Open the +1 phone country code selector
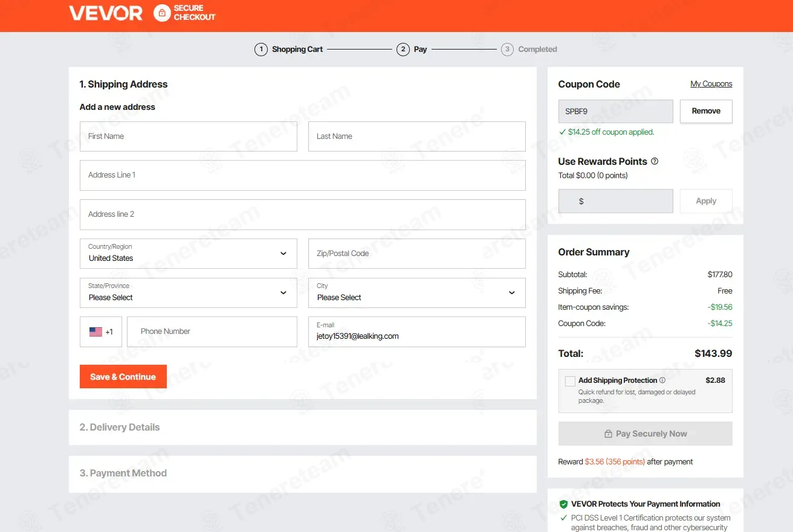The image size is (793, 532). 101,332
